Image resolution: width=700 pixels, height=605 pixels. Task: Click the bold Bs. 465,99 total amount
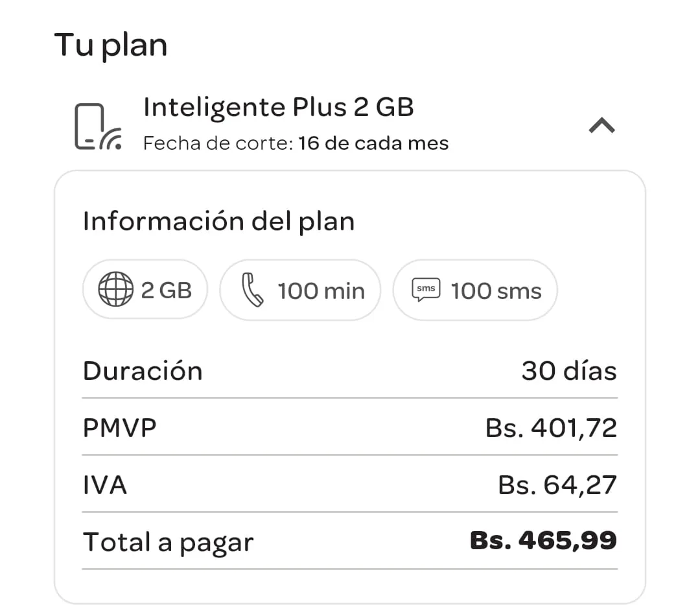(x=542, y=541)
